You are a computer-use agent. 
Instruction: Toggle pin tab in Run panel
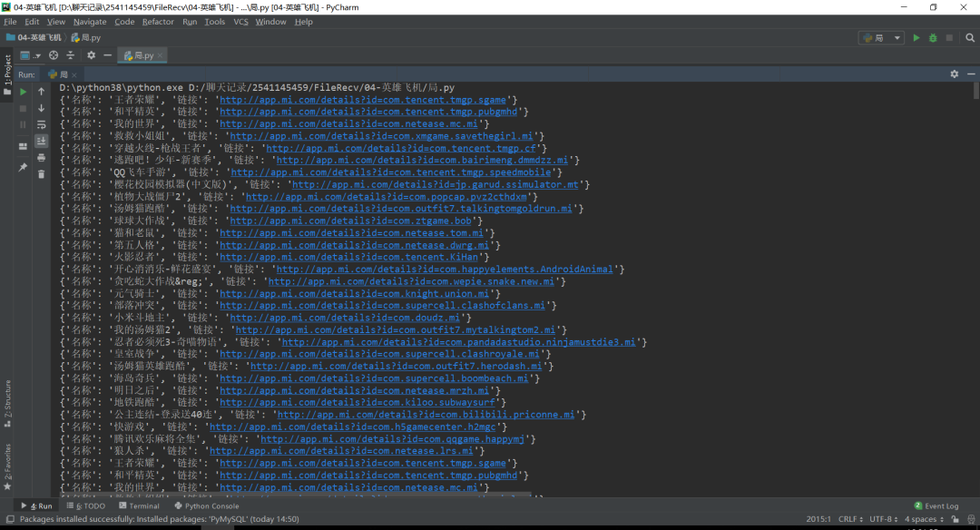pyautogui.click(x=23, y=167)
